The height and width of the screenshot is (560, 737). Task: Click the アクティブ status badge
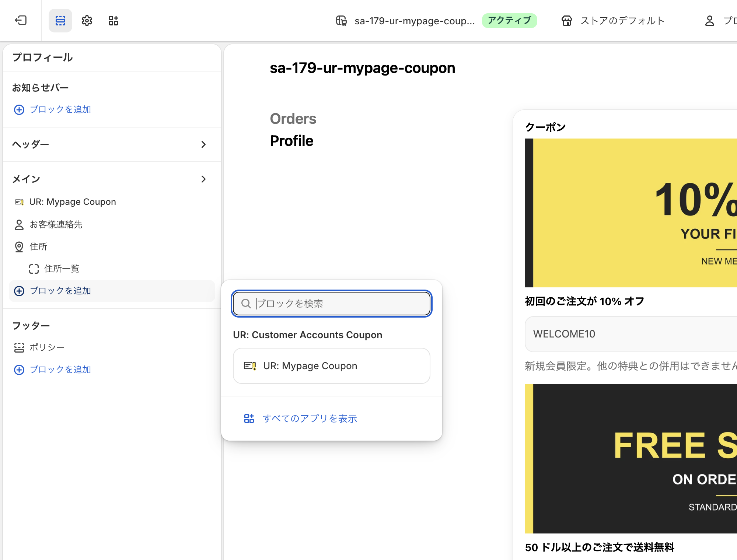(510, 21)
